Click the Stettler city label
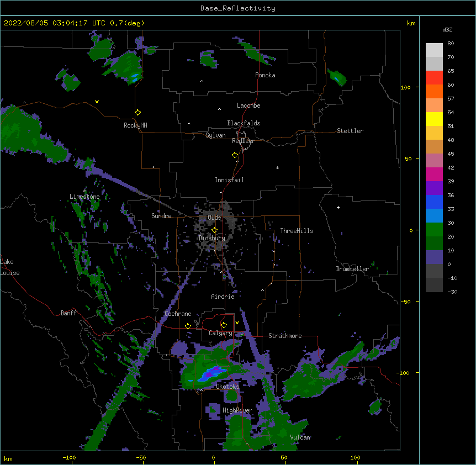476x465 pixels. pyautogui.click(x=350, y=131)
